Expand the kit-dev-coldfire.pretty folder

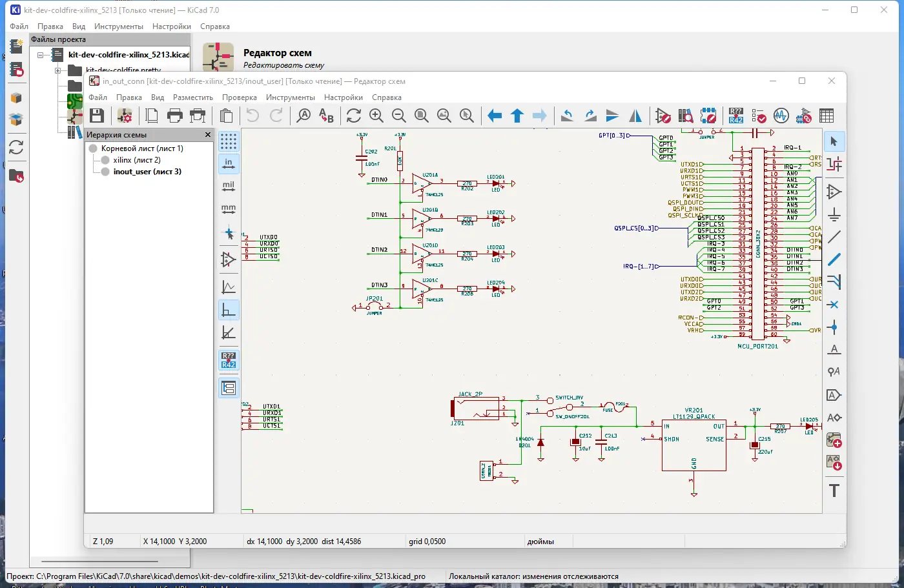point(57,70)
